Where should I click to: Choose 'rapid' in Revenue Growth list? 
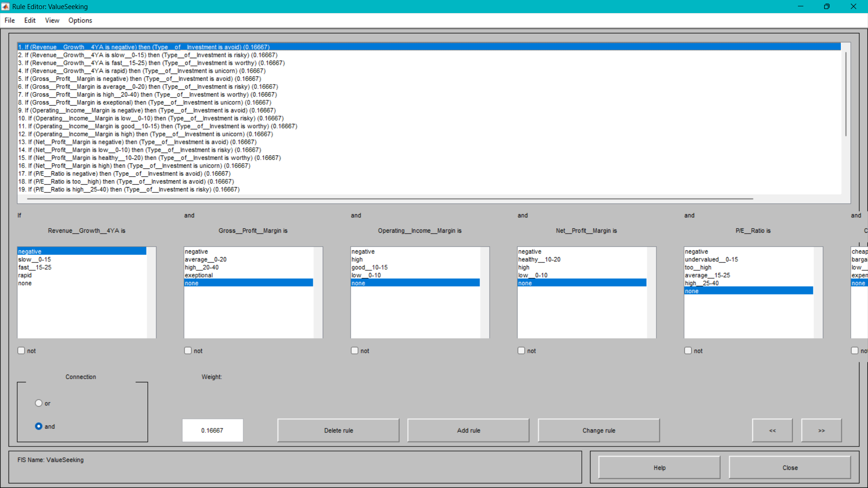(x=25, y=275)
